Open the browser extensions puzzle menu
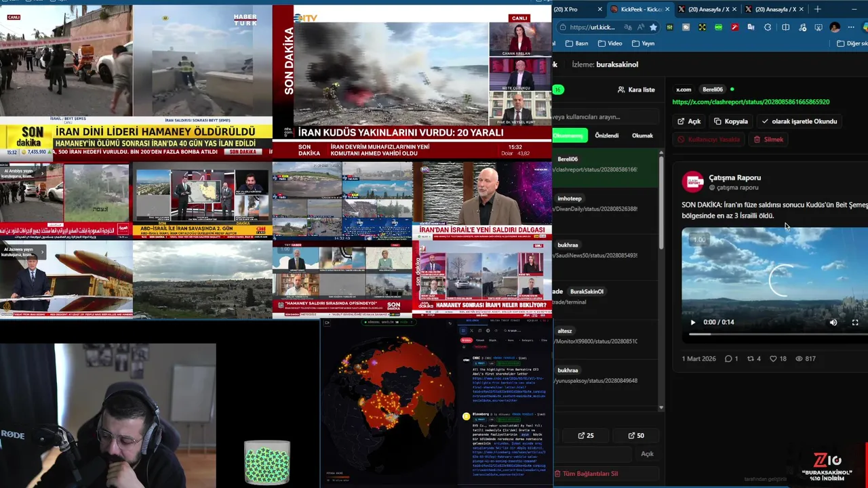This screenshot has height=488, width=868. (768, 27)
